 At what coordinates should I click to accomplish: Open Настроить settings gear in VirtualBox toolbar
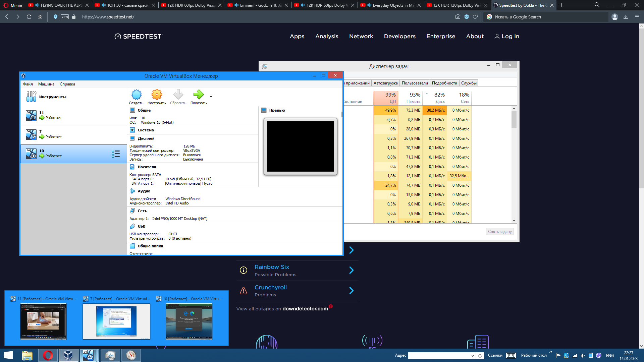157,95
